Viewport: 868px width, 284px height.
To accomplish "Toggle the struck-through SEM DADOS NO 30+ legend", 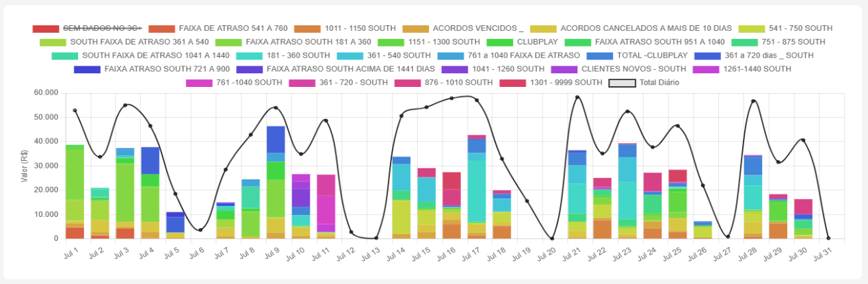I will [x=102, y=28].
